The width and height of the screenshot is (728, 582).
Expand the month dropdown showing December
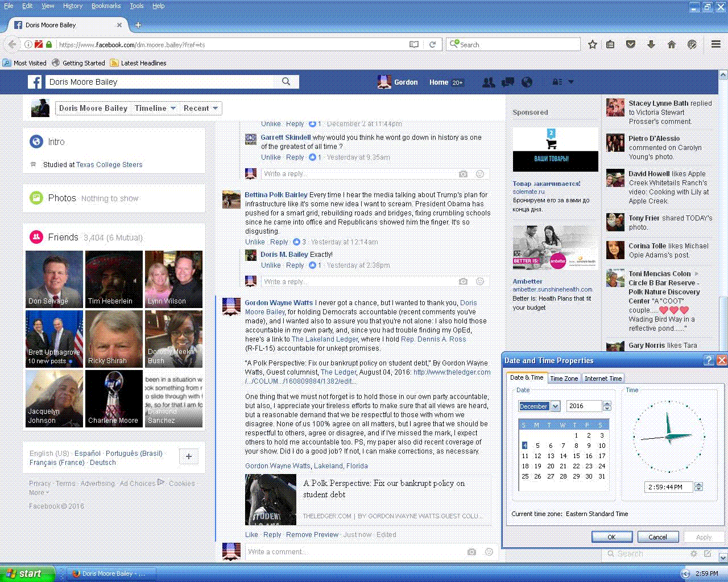[x=555, y=406]
